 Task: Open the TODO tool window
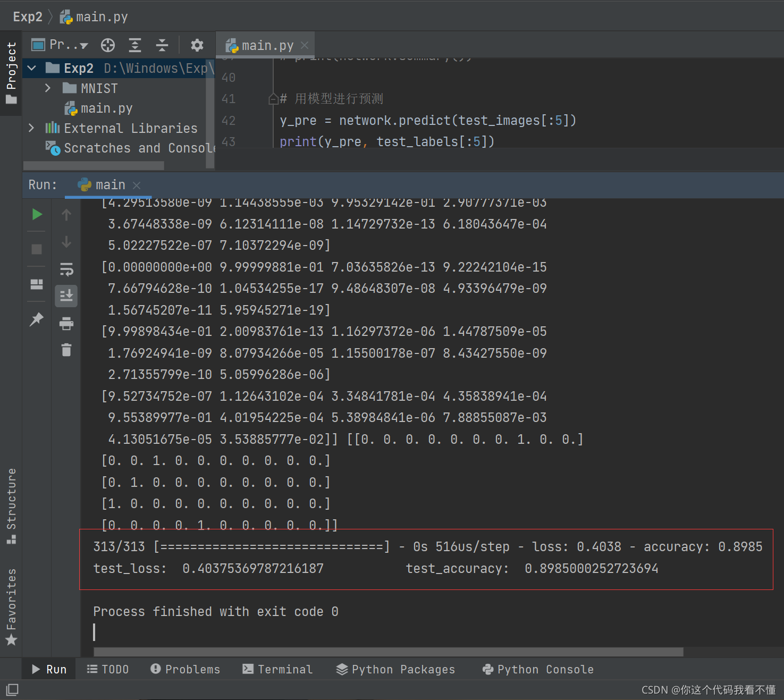coord(108,669)
